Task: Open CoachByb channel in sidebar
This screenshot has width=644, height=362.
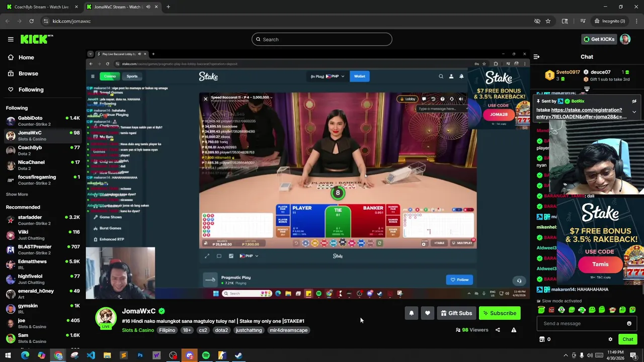Action: point(43,150)
